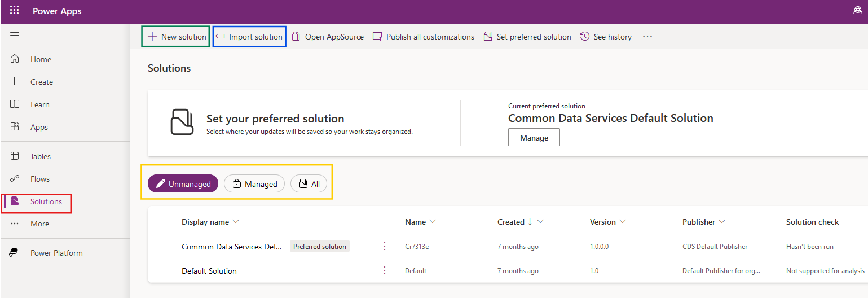
Task: Collapse the left navigation hamburger menu
Action: tap(15, 36)
